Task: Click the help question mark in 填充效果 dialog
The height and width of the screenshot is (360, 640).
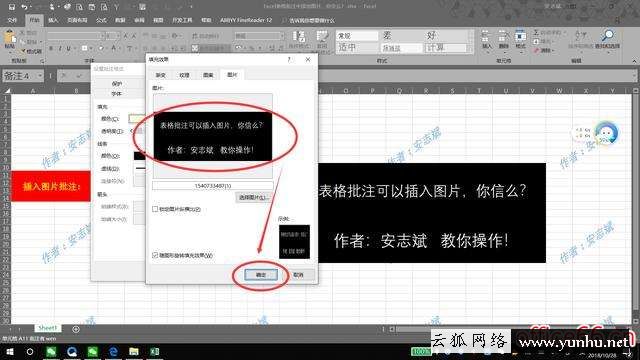Action: tap(289, 60)
